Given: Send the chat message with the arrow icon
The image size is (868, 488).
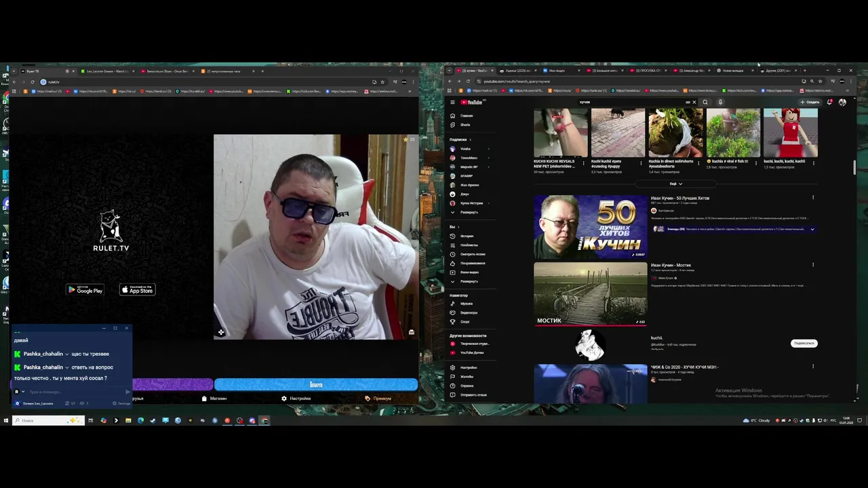Looking at the screenshot, I should point(127,392).
